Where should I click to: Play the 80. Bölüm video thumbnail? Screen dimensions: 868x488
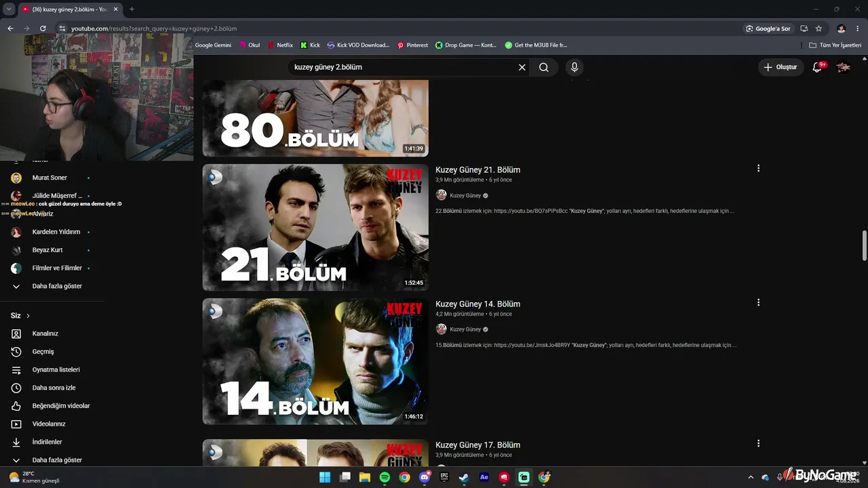click(315, 119)
